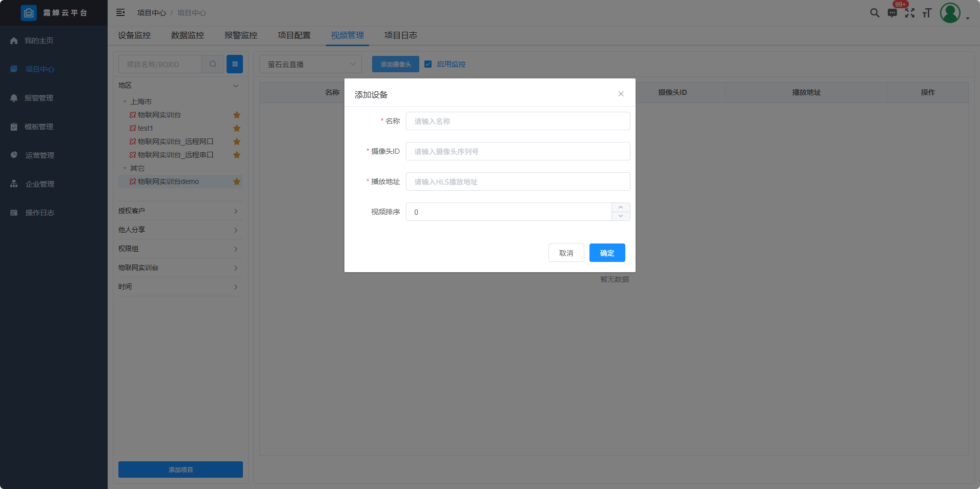
Task: Open the 萤石云直播 dropdown
Action: tap(311, 64)
